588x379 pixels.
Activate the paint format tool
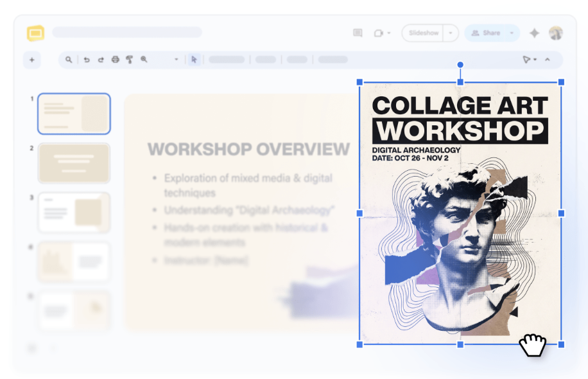130,59
